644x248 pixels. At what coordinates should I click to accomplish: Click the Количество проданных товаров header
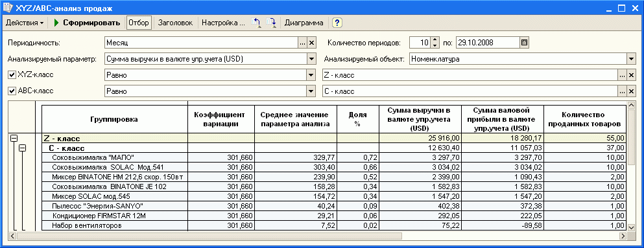tap(585, 119)
